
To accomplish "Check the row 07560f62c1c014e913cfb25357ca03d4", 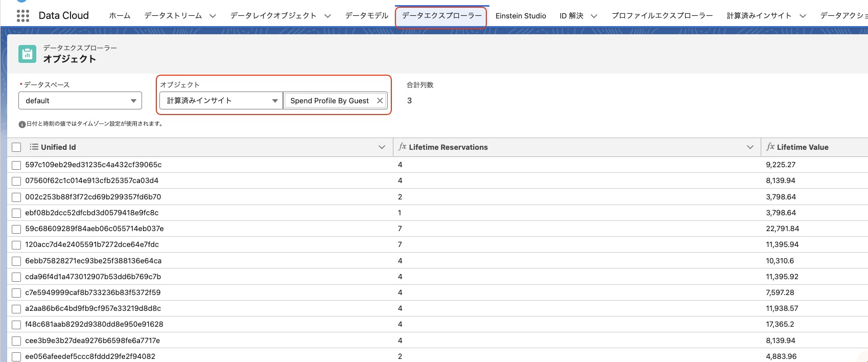I will tap(16, 181).
